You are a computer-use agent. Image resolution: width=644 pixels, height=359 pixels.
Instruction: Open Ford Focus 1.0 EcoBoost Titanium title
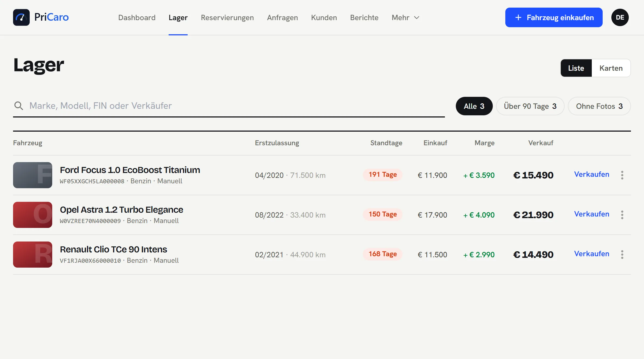pyautogui.click(x=130, y=170)
